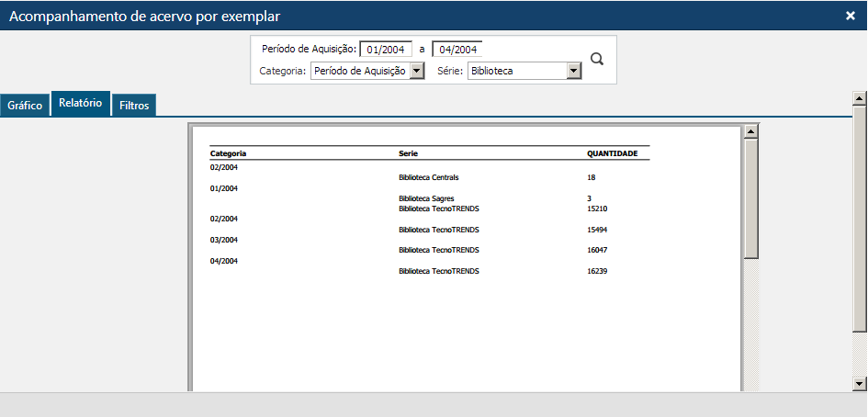This screenshot has width=868, height=417.
Task: Click the magnifying glass search icon
Action: click(x=597, y=59)
